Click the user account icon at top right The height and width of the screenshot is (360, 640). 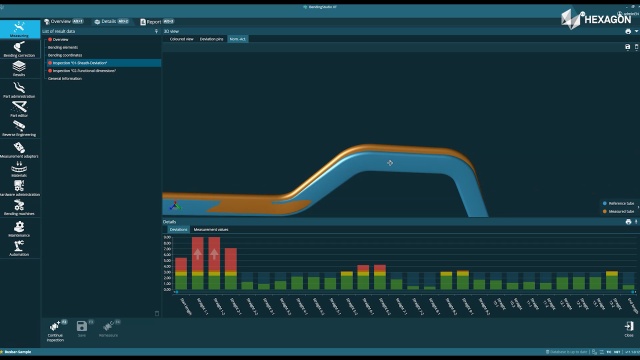click(620, 13)
